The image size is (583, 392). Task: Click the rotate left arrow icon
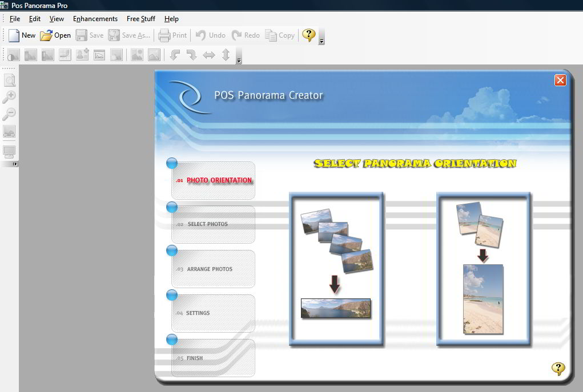click(175, 55)
